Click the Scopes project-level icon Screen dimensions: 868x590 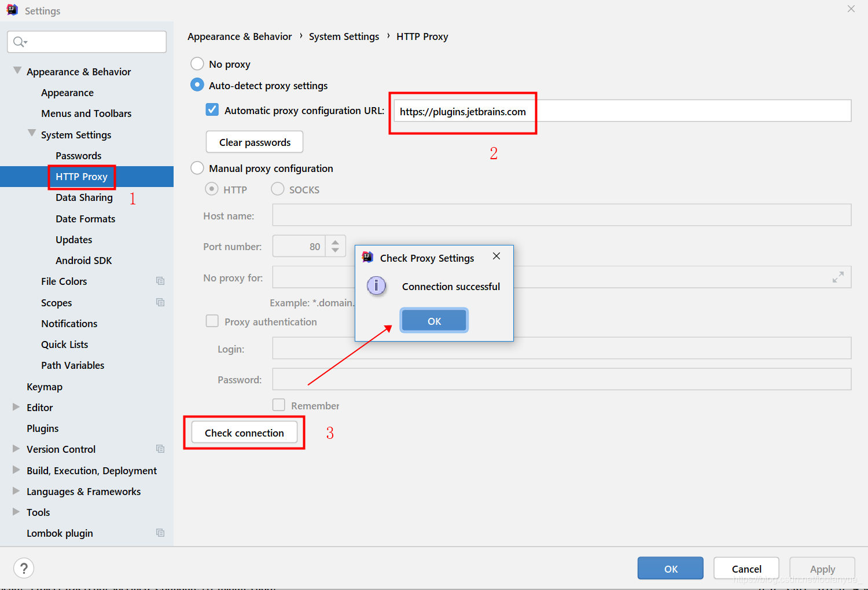coord(160,302)
